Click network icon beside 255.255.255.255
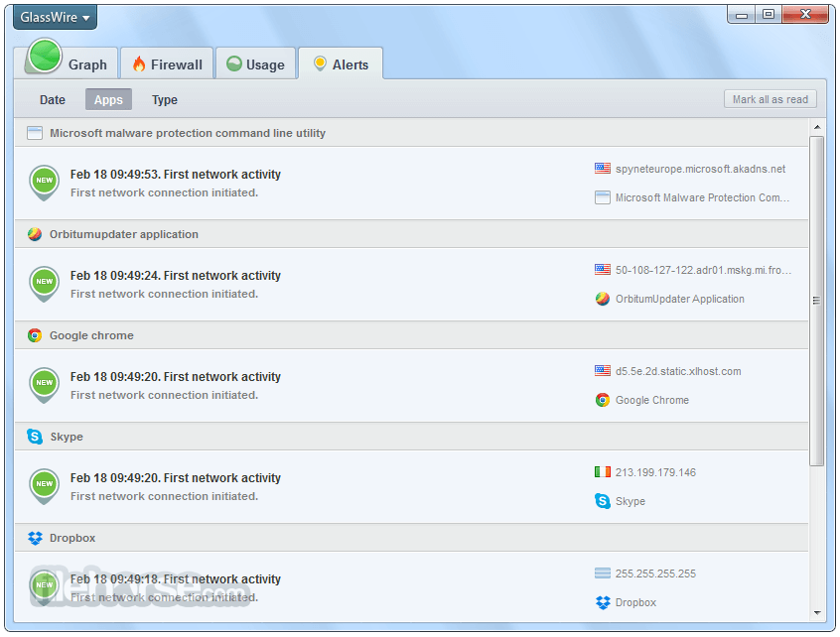Image resolution: width=840 pixels, height=637 pixels. coord(603,573)
